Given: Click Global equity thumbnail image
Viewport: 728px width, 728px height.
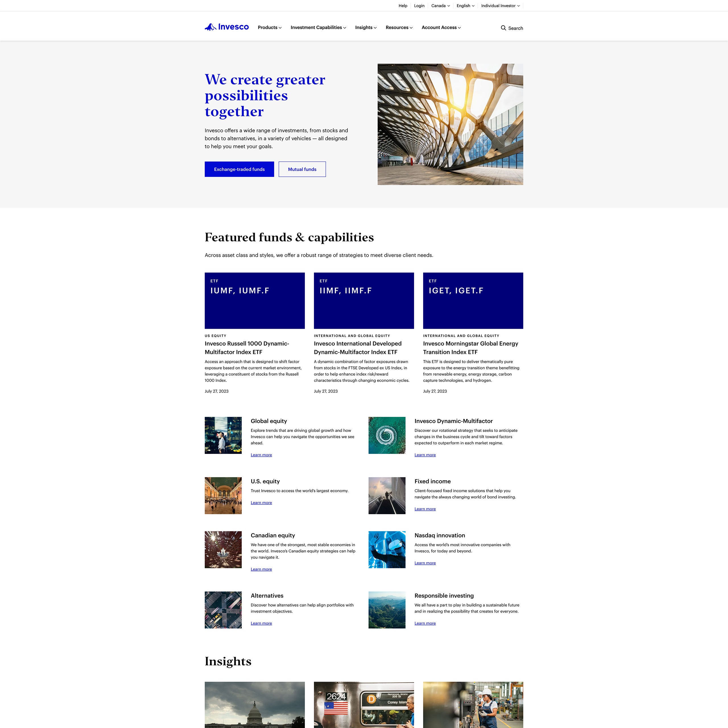Looking at the screenshot, I should click(x=223, y=435).
